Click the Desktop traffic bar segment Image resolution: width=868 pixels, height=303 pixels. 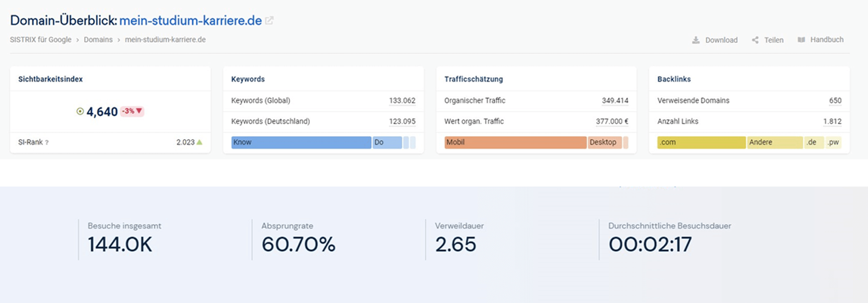click(x=604, y=142)
